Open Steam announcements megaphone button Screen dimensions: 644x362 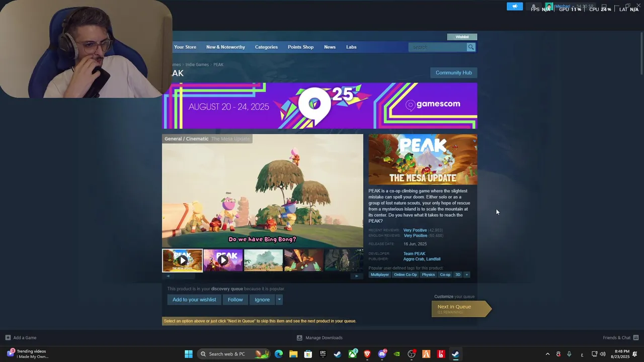(515, 7)
